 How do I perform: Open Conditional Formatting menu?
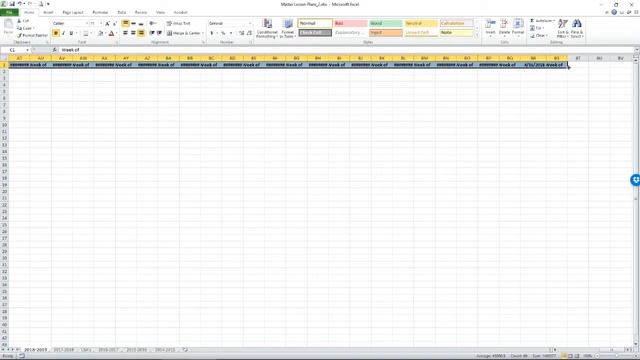(267, 28)
